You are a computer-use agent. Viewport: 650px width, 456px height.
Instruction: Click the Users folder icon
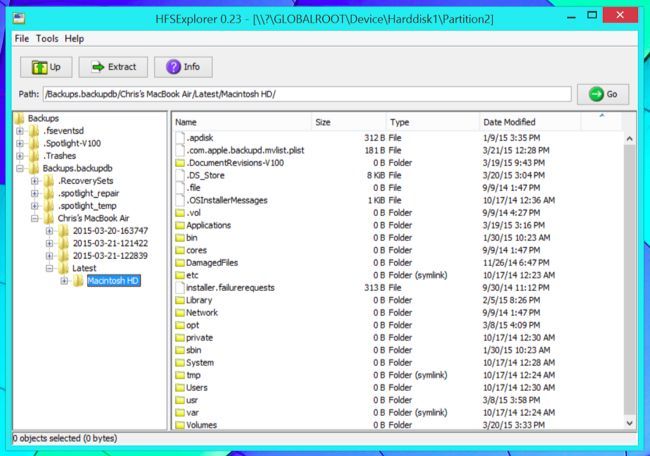[x=179, y=388]
